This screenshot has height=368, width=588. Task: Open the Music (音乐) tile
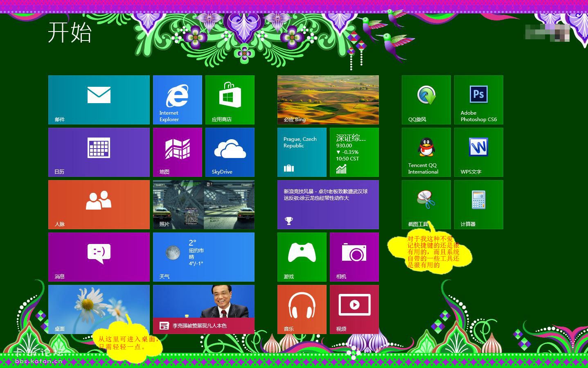pos(302,309)
